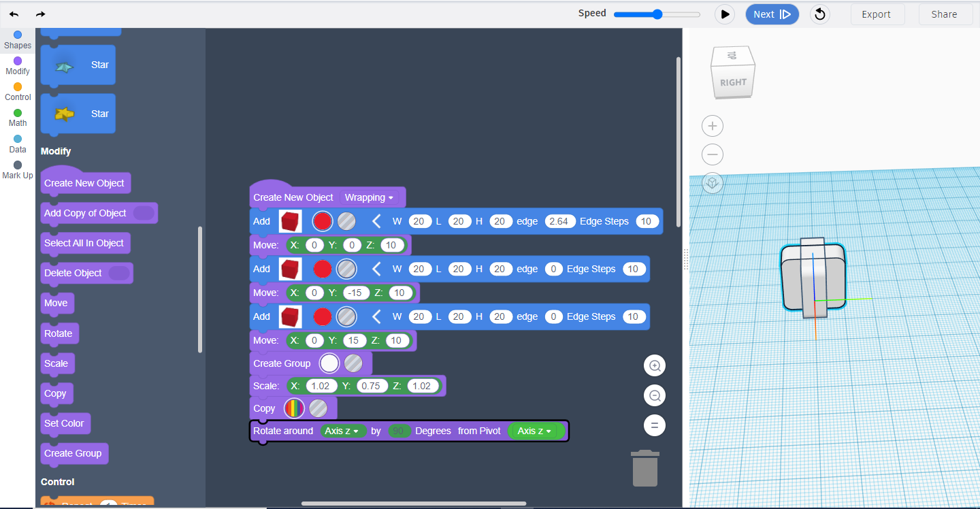Click the reset circular arrow icon
This screenshot has height=509, width=980.
tap(819, 14)
